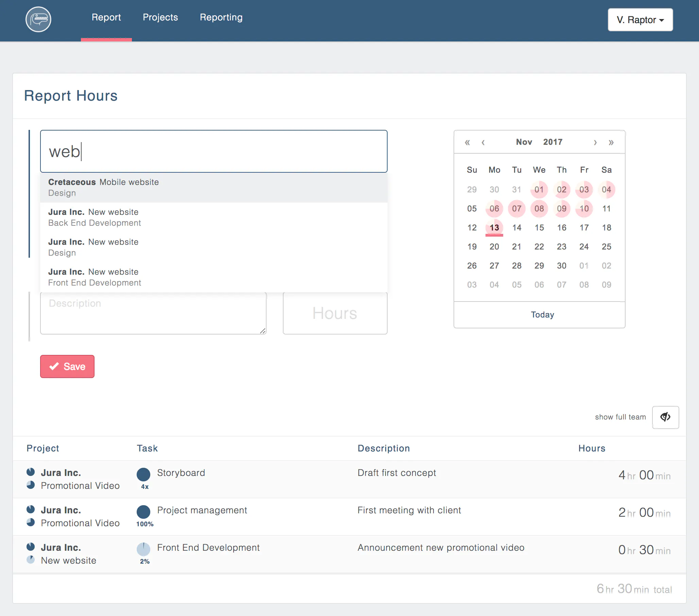Select Jura Inc. New website Design suggestion
The height and width of the screenshot is (616, 699).
coord(214,247)
